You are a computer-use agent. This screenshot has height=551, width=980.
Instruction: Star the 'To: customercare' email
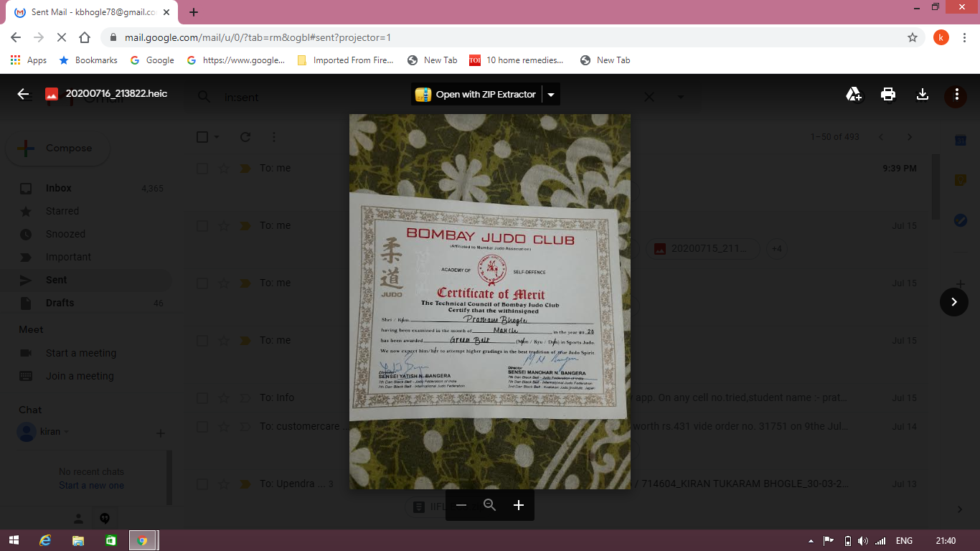click(x=224, y=427)
